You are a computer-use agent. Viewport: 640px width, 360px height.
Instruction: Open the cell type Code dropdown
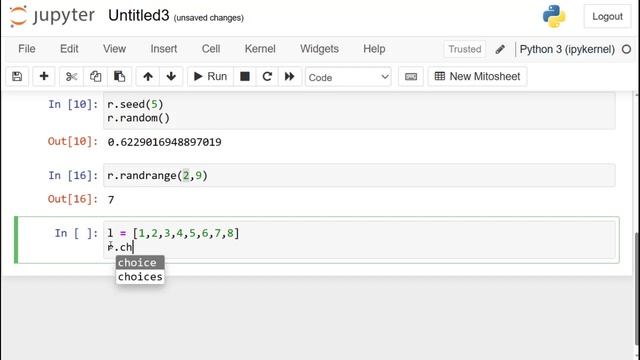pos(348,77)
